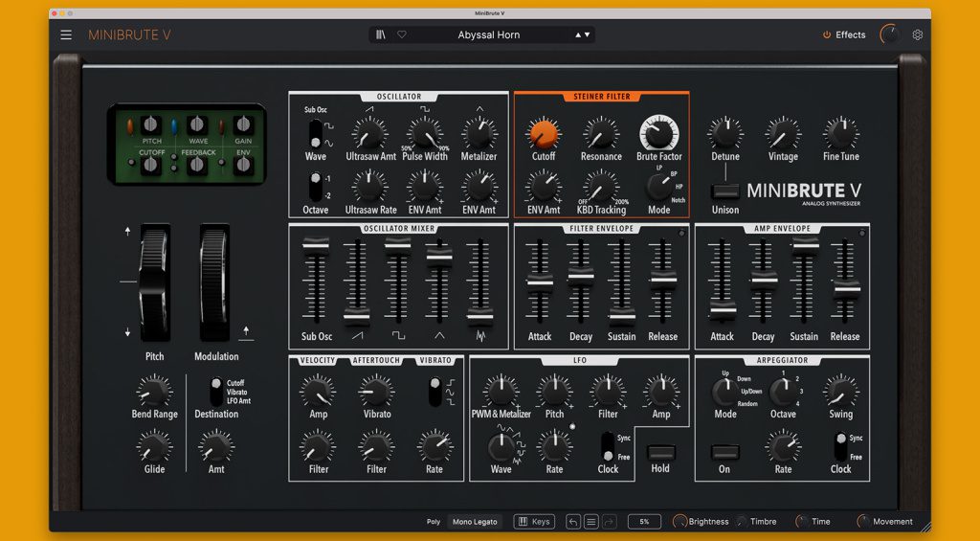This screenshot has height=541, width=980.
Task: Click the FEEDBACK knob on green panel
Action: (197, 165)
